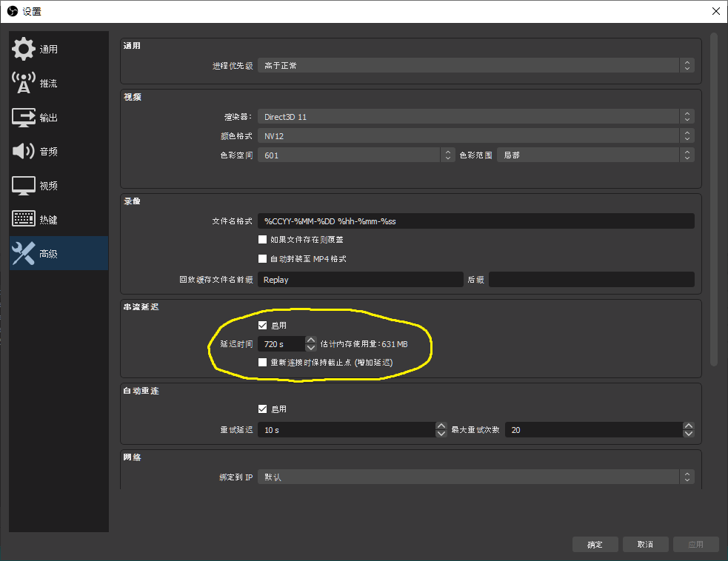Click the OBS logo in title bar
The height and width of the screenshot is (561, 728).
click(x=11, y=11)
